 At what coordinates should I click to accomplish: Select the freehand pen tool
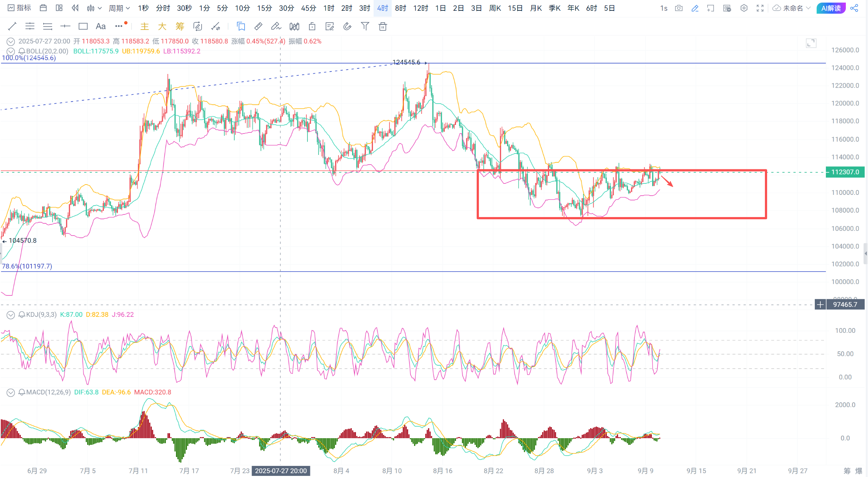(276, 26)
